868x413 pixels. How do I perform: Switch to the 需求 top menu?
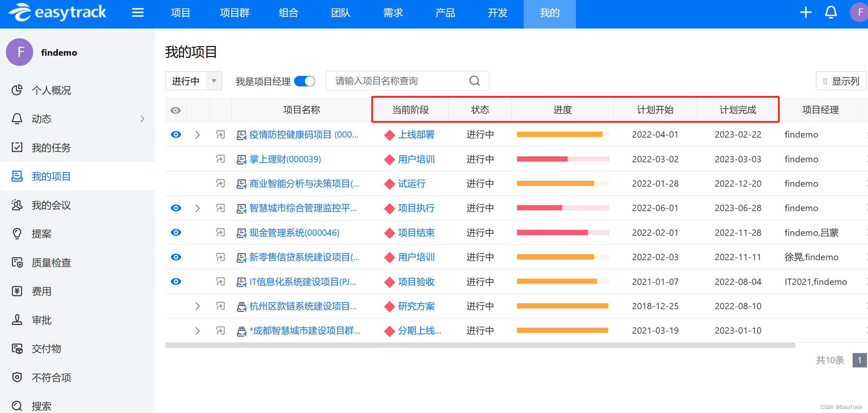pyautogui.click(x=393, y=13)
